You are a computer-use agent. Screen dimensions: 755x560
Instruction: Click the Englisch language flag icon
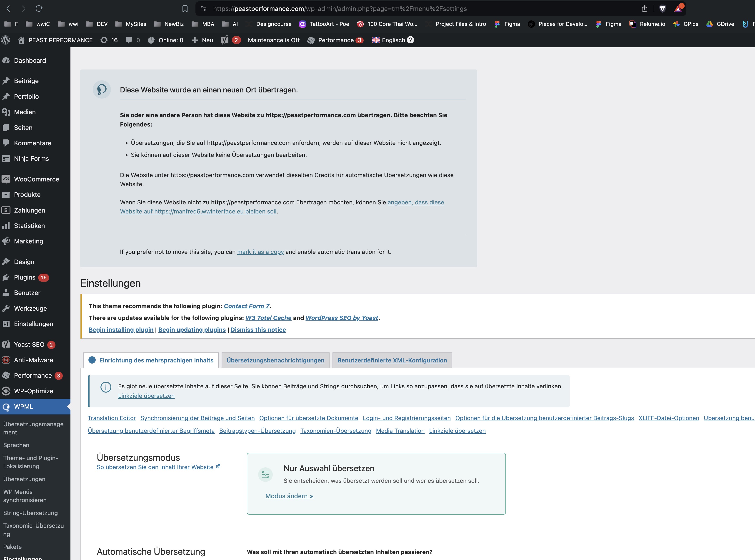(x=375, y=40)
